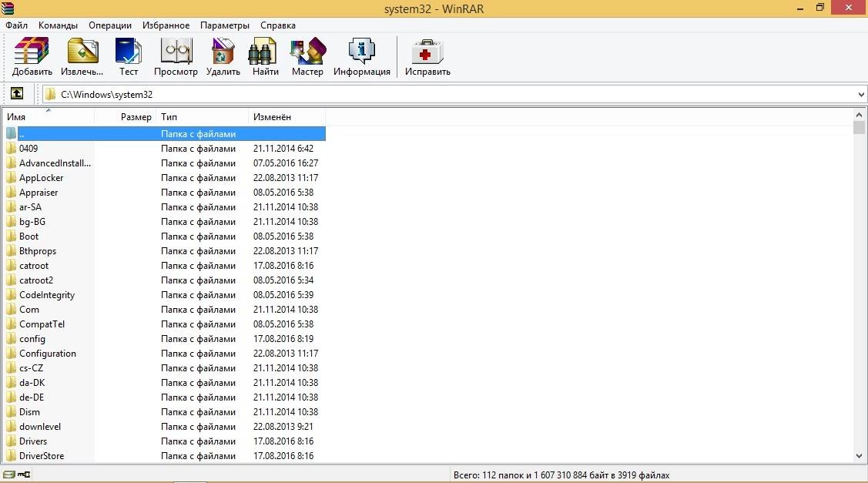This screenshot has height=483, width=868.
Task: Expand the address bar path dropdown
Action: (x=861, y=94)
